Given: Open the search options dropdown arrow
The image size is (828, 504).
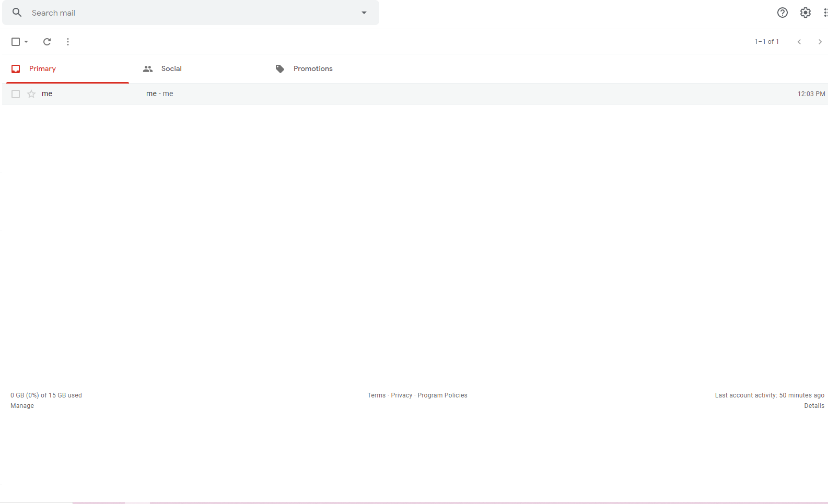Looking at the screenshot, I should click(x=364, y=13).
